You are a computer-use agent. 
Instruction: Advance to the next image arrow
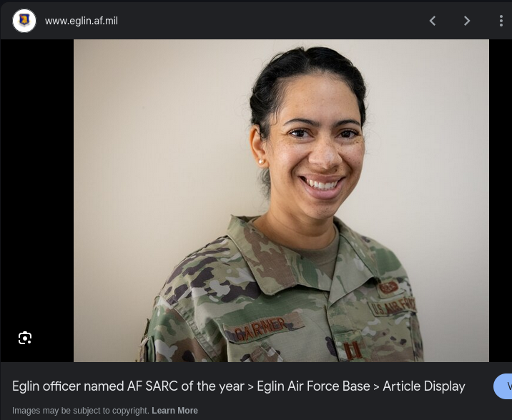467,21
